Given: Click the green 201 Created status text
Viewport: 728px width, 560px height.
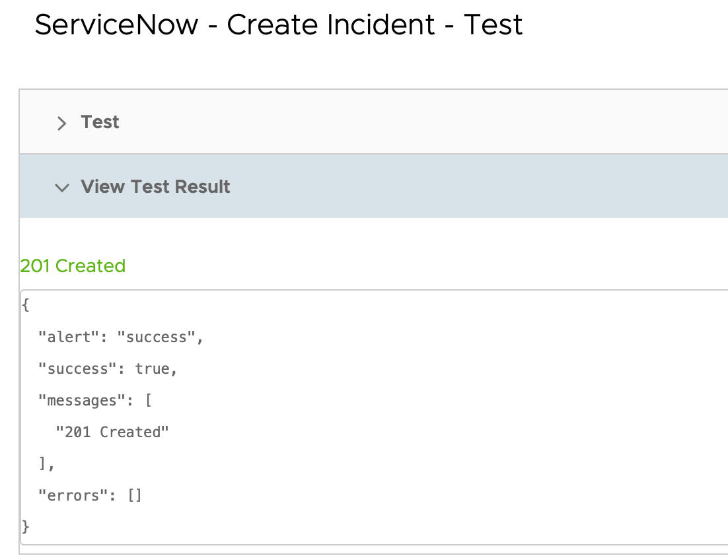Looking at the screenshot, I should 73,265.
